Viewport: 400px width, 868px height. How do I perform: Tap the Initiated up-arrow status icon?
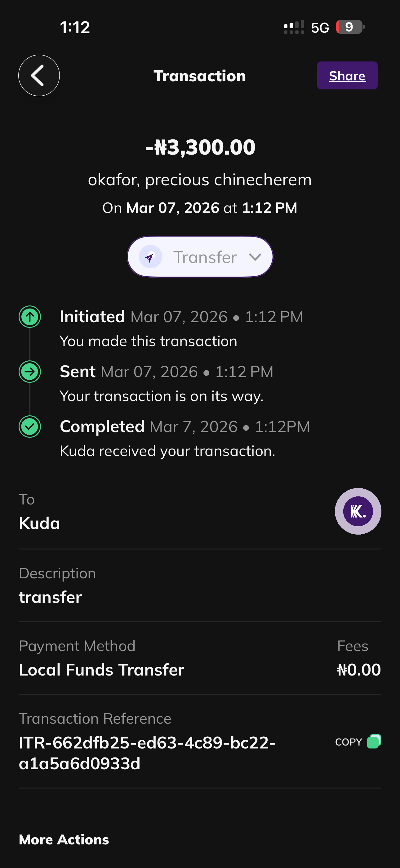click(30, 317)
